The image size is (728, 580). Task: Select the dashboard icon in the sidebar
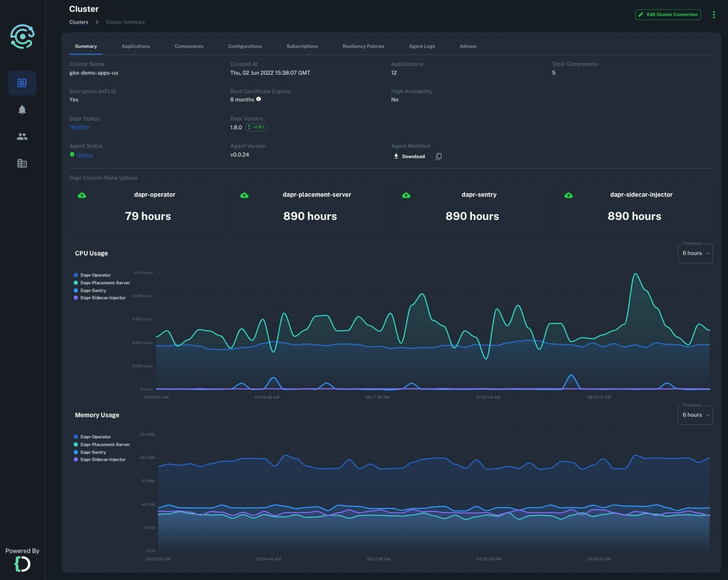pos(22,83)
